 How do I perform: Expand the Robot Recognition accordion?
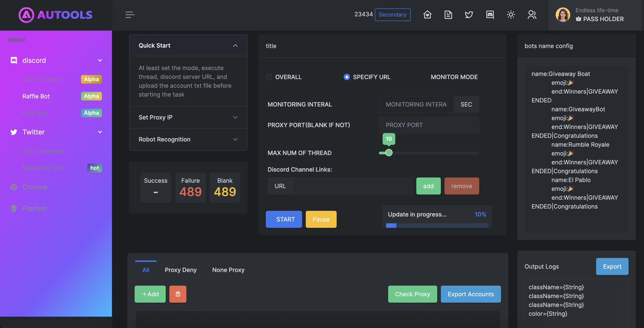188,139
